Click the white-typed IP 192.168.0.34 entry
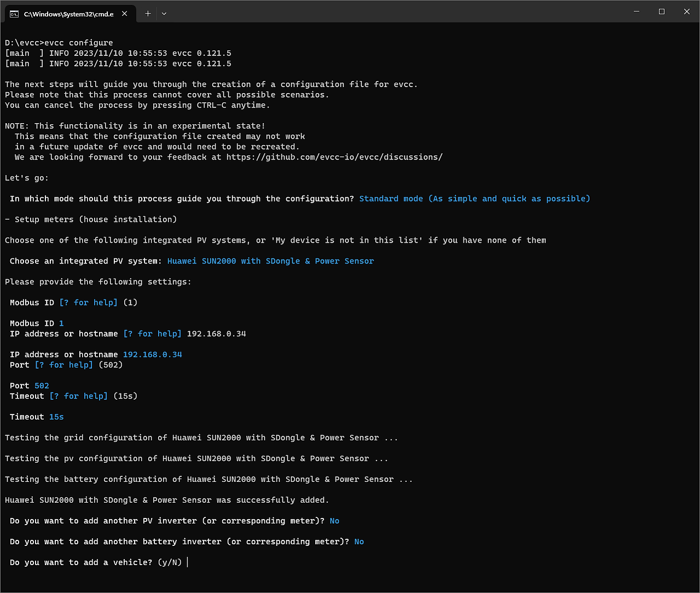 216,334
